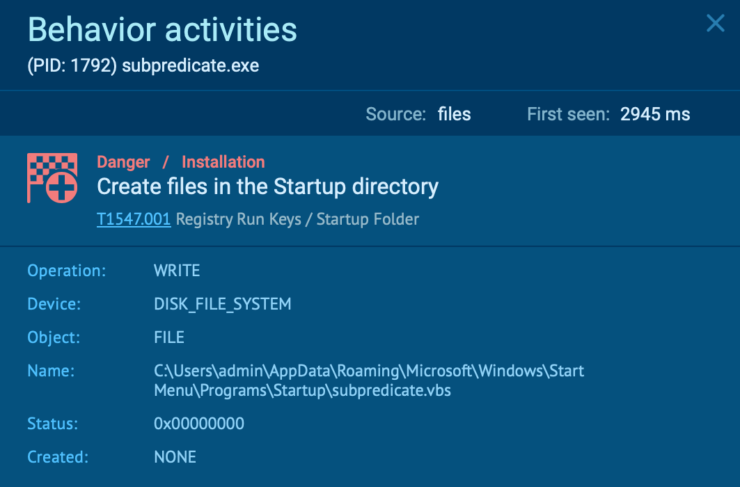Click the subpredicate.vbs file path
Screen dimensions: 740x487
click(368, 381)
